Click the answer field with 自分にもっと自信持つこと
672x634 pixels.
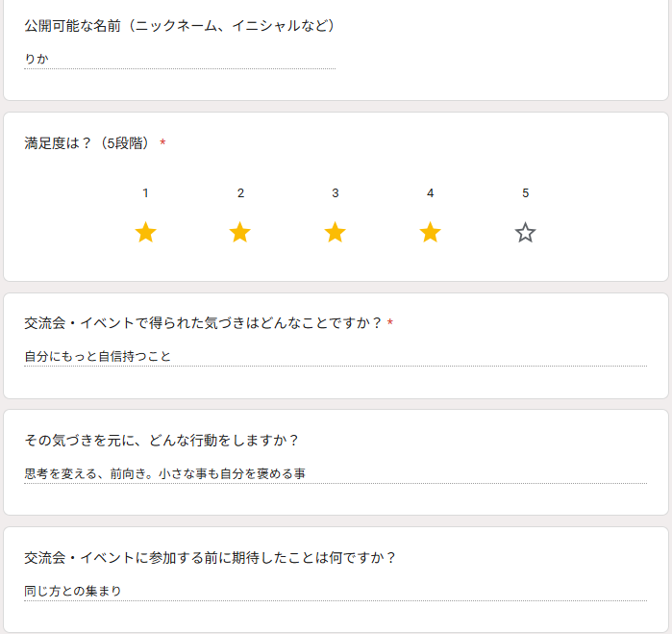pos(336,357)
